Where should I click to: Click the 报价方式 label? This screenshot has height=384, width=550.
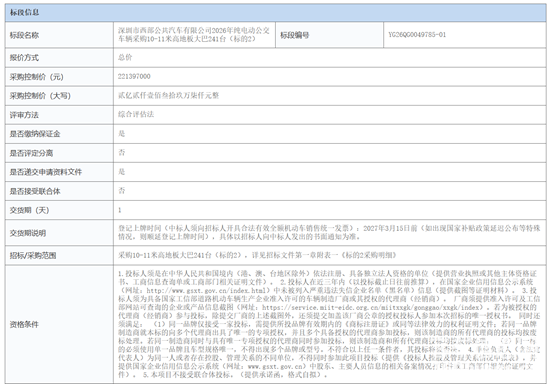tap(24, 58)
